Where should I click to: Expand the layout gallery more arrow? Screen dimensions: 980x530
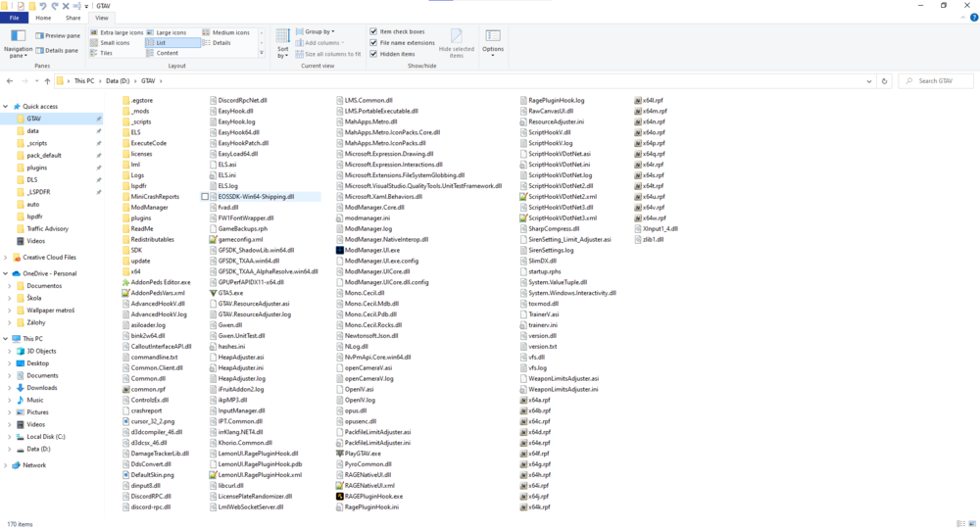pyautogui.click(x=262, y=53)
